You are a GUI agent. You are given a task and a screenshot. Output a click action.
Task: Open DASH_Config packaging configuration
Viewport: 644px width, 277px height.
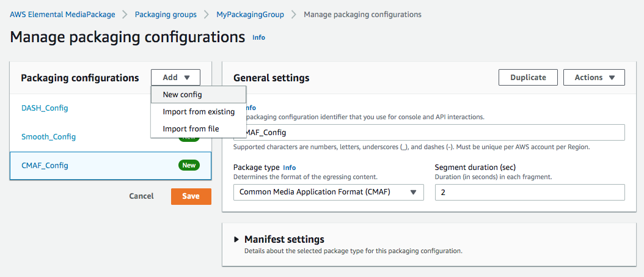click(x=45, y=108)
